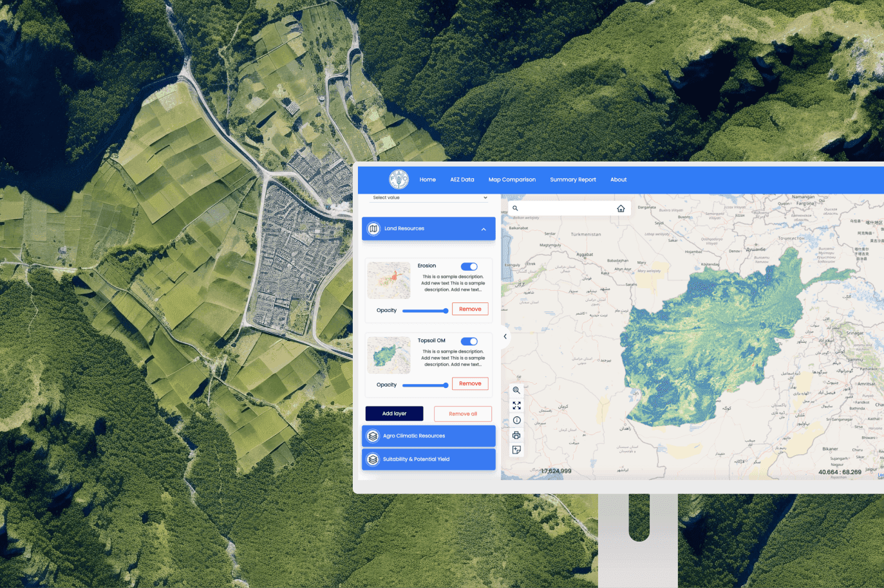Click the Suitability & Potential Yield layers icon
The height and width of the screenshot is (588, 884).
click(x=373, y=459)
